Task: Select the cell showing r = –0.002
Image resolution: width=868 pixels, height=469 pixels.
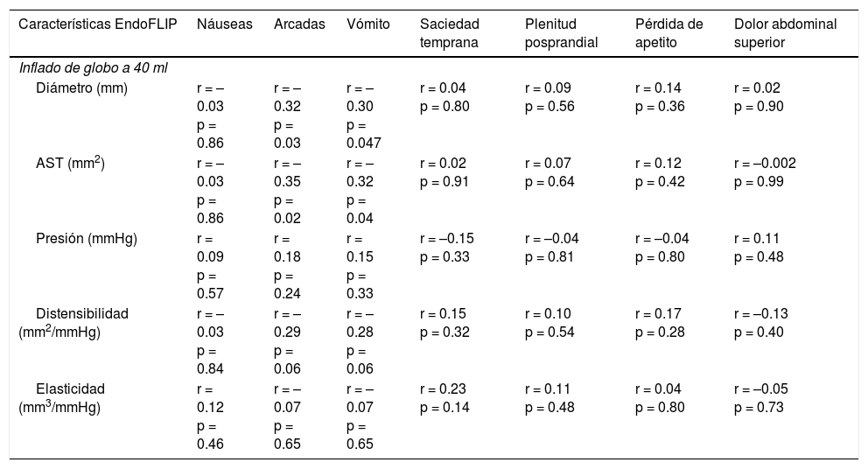Action: [x=765, y=164]
